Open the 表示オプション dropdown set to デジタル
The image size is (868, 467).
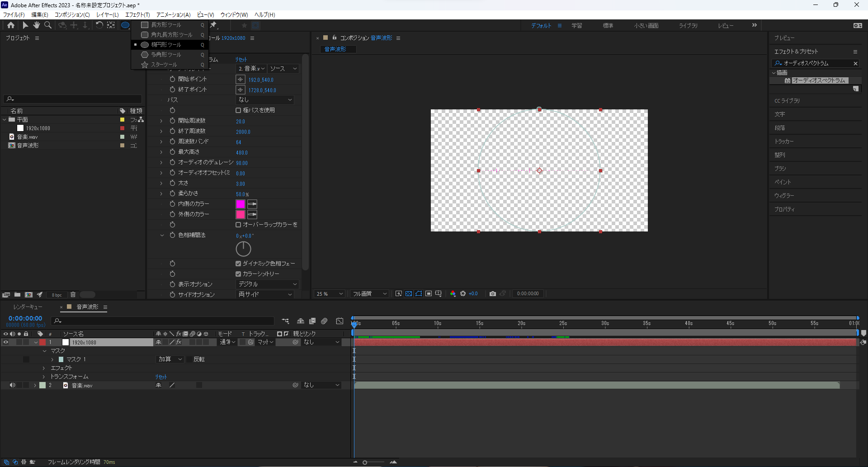(x=268, y=284)
